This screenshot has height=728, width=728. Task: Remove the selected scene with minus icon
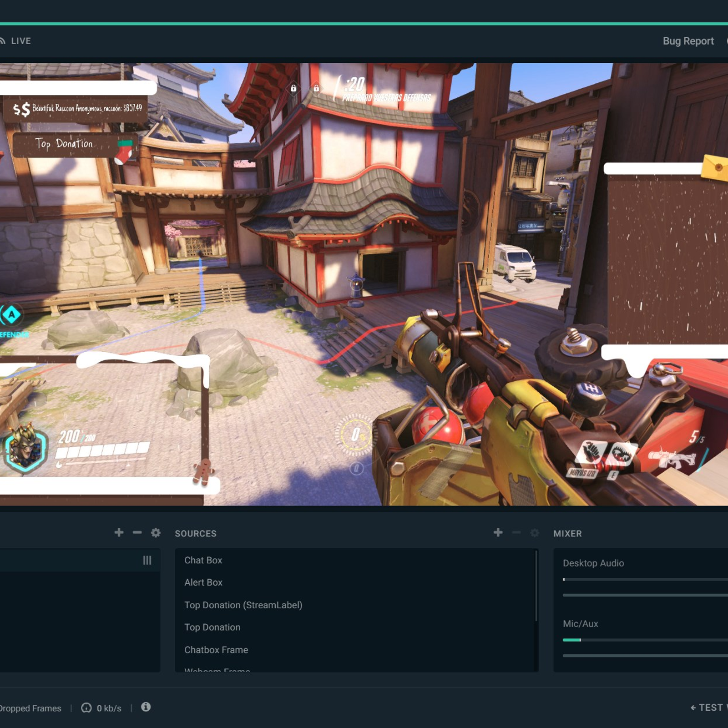137,532
